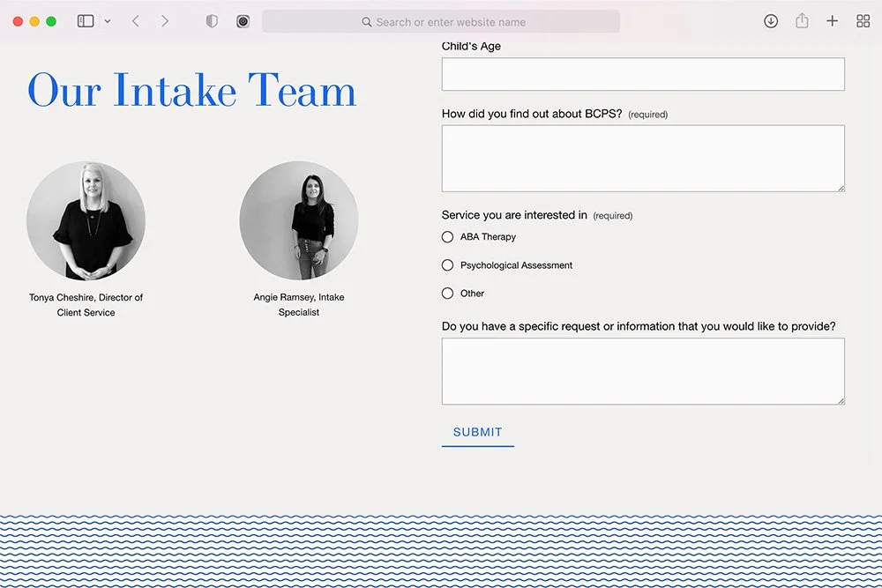Click the back navigation arrow
Viewport: 882px width, 588px height.
(x=134, y=20)
